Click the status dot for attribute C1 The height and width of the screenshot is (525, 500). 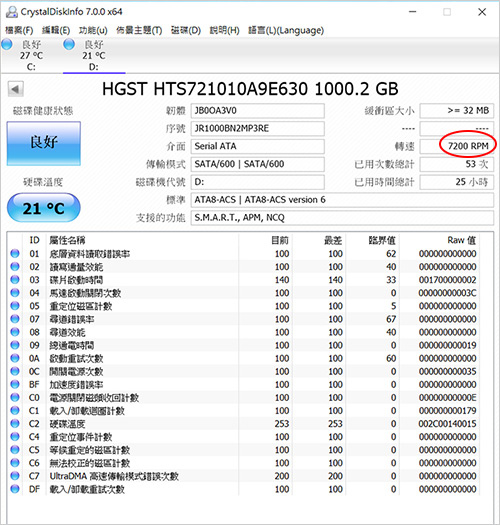pos(15,410)
